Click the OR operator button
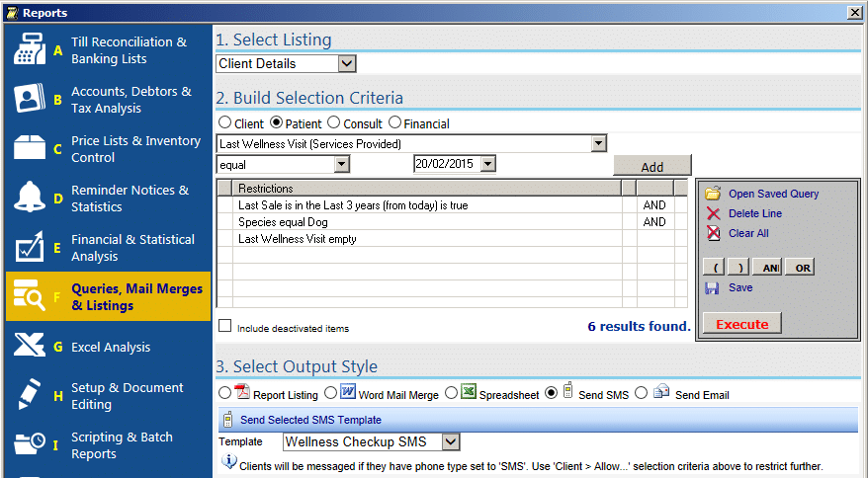Image resolution: width=868 pixels, height=478 pixels. [801, 268]
